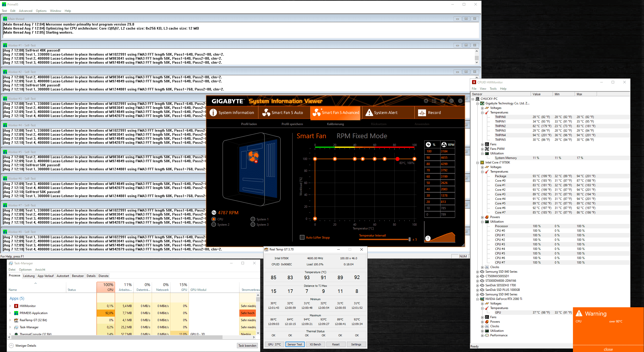Expand the PRIME95 Application process row
Image resolution: width=644 pixels, height=352 pixels.
coord(10,313)
